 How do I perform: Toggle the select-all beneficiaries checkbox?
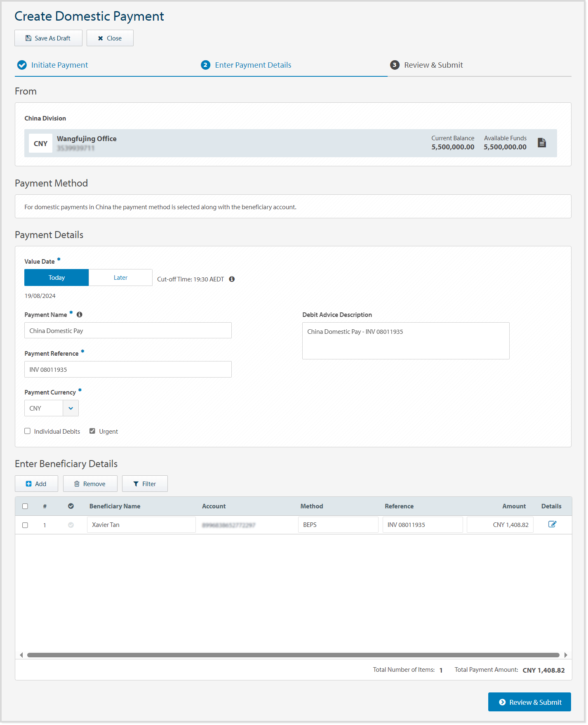click(25, 506)
